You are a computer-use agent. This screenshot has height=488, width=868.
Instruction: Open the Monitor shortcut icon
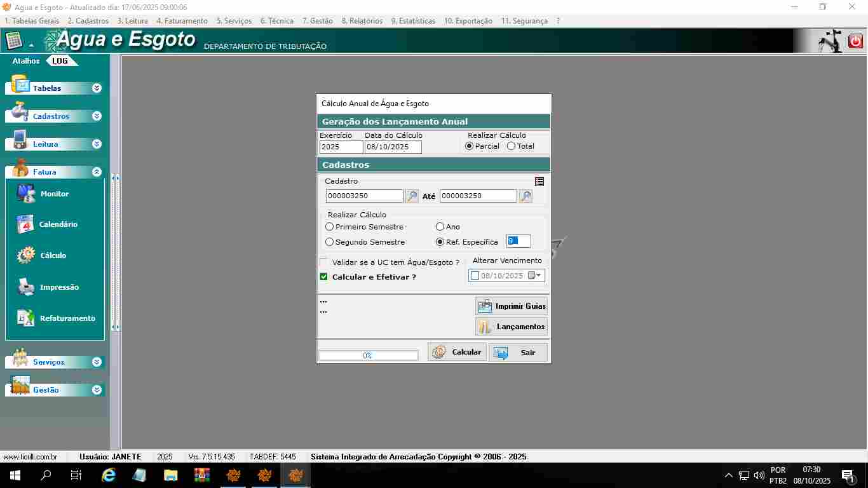pyautogui.click(x=26, y=194)
